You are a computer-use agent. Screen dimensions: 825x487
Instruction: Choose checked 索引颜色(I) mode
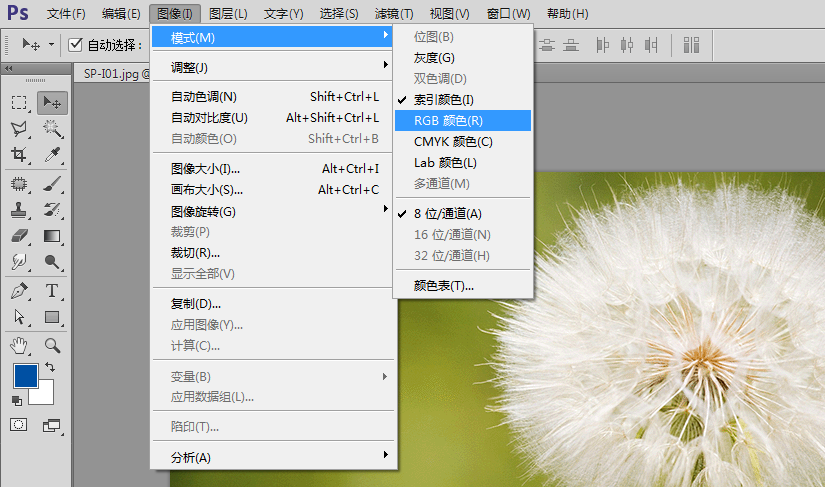pyautogui.click(x=462, y=100)
